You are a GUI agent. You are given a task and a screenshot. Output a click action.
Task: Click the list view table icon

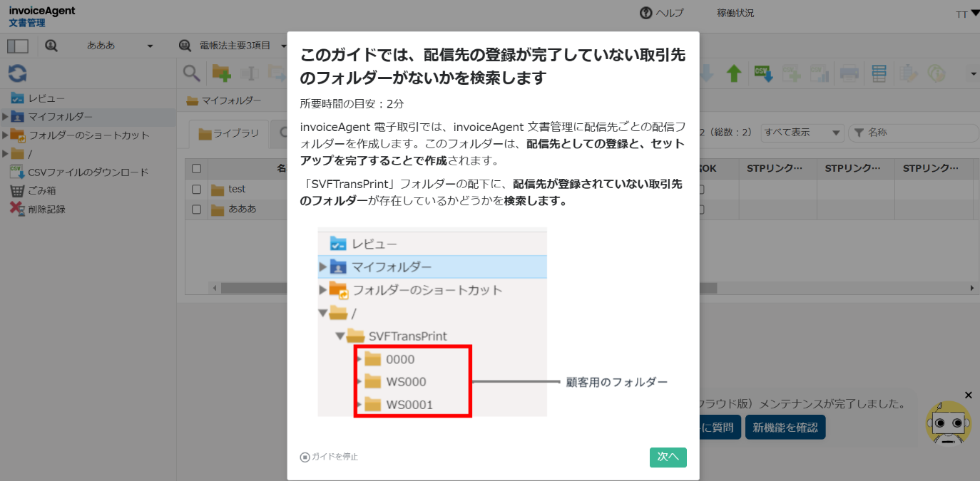click(879, 73)
